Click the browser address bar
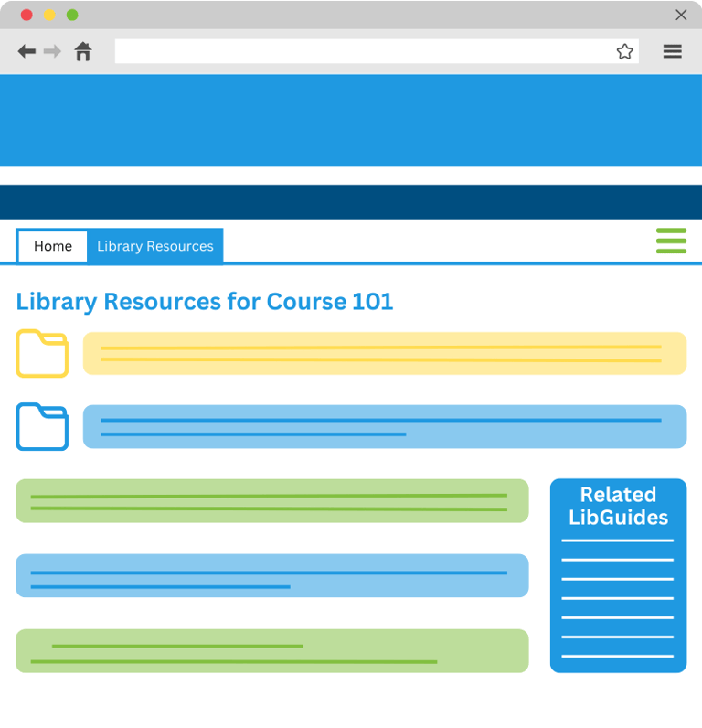 pos(366,51)
